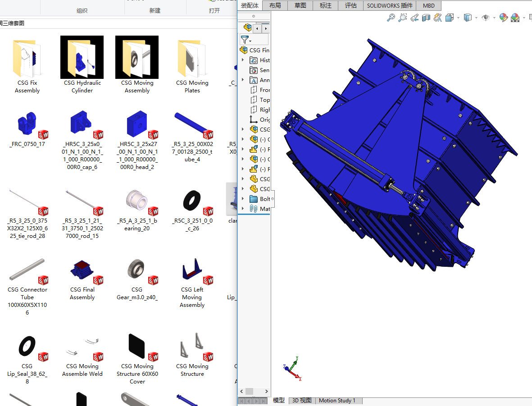Open the SOLIDWORKS 插件 tab
The width and height of the screenshot is (532, 406).
tap(390, 5)
